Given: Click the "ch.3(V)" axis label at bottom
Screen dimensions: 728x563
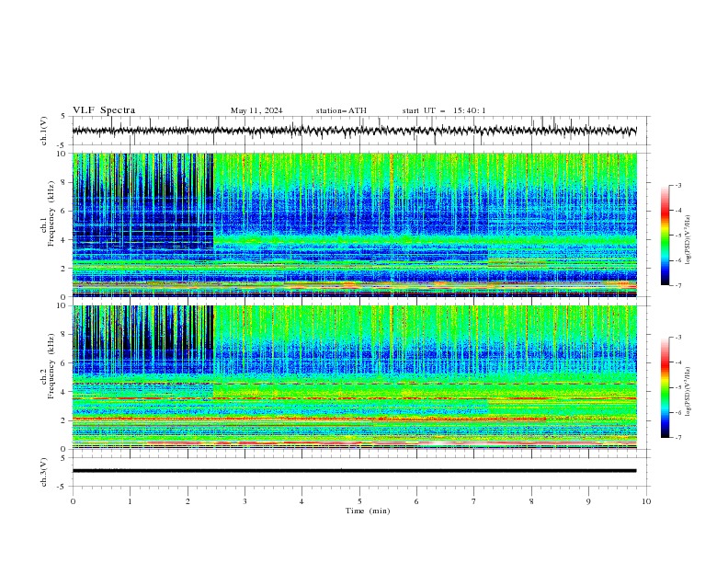Looking at the screenshot, I should coord(44,472).
